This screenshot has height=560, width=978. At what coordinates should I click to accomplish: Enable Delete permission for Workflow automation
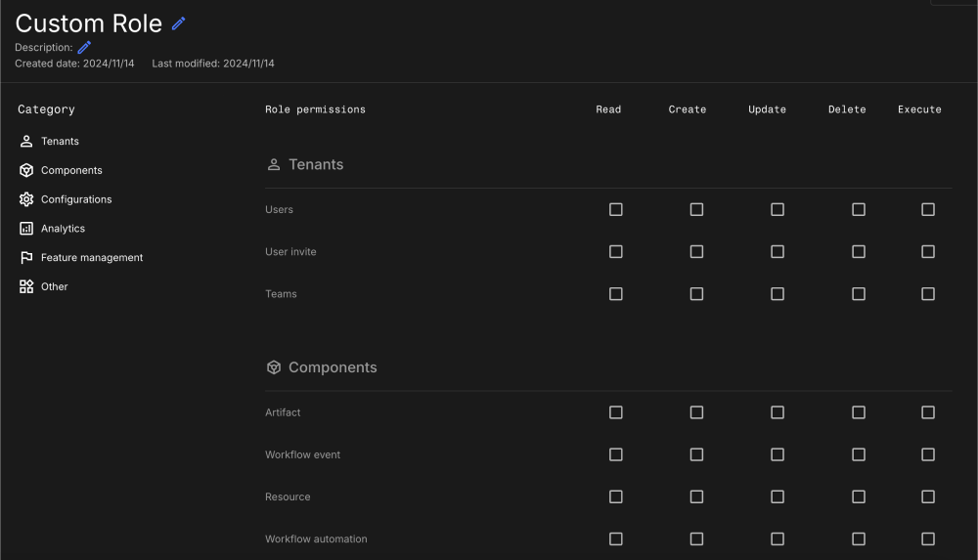pyautogui.click(x=859, y=538)
